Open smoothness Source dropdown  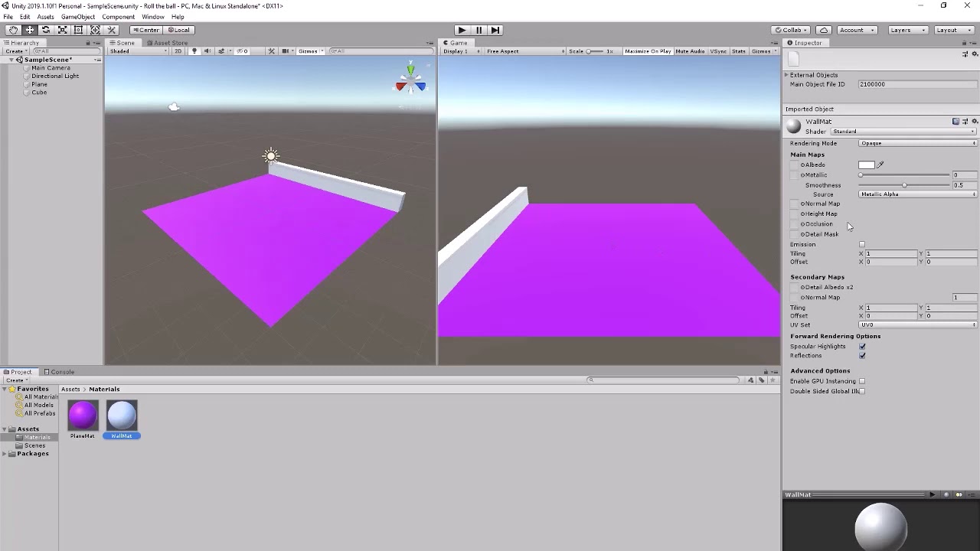click(x=918, y=194)
